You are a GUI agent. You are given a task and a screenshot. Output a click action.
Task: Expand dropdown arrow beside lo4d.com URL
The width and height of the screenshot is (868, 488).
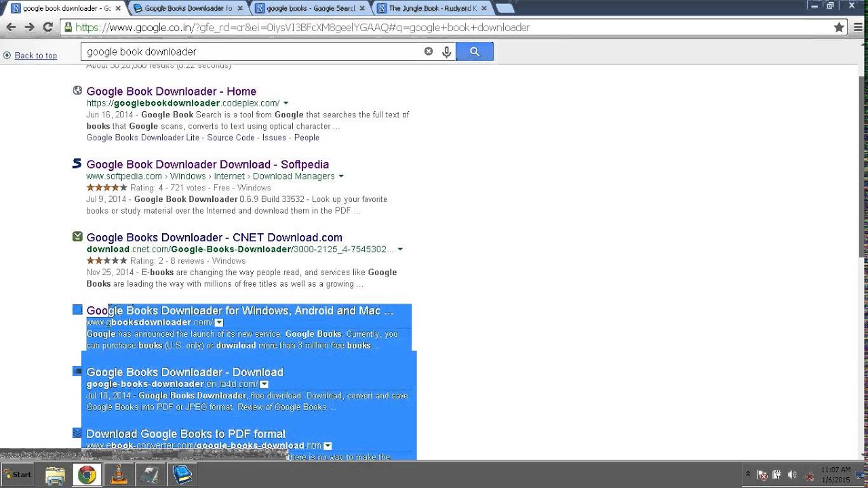[x=264, y=384]
